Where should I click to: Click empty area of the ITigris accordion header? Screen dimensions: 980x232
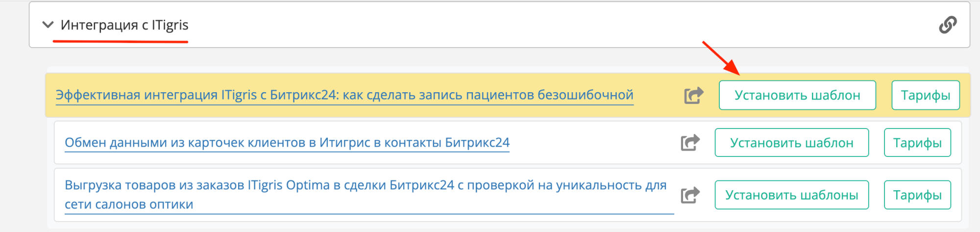tap(539, 25)
